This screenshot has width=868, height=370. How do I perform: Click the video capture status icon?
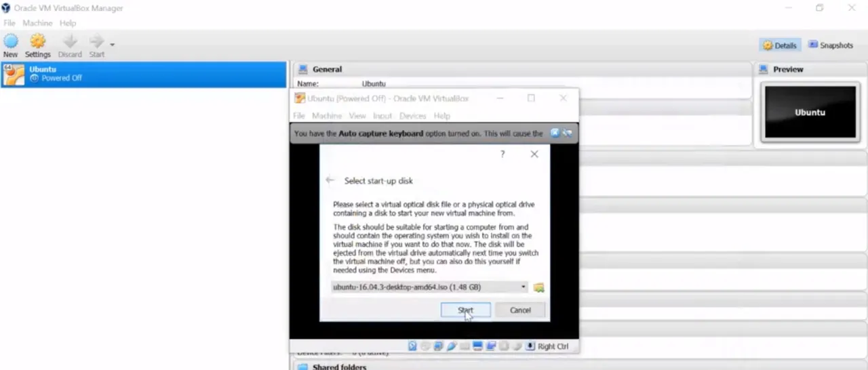click(x=491, y=346)
